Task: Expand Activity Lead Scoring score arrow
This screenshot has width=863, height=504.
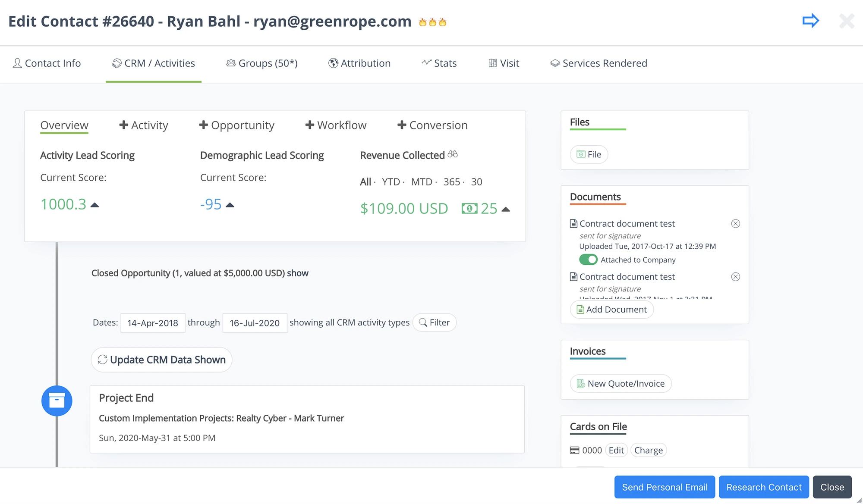Action: 94,205
